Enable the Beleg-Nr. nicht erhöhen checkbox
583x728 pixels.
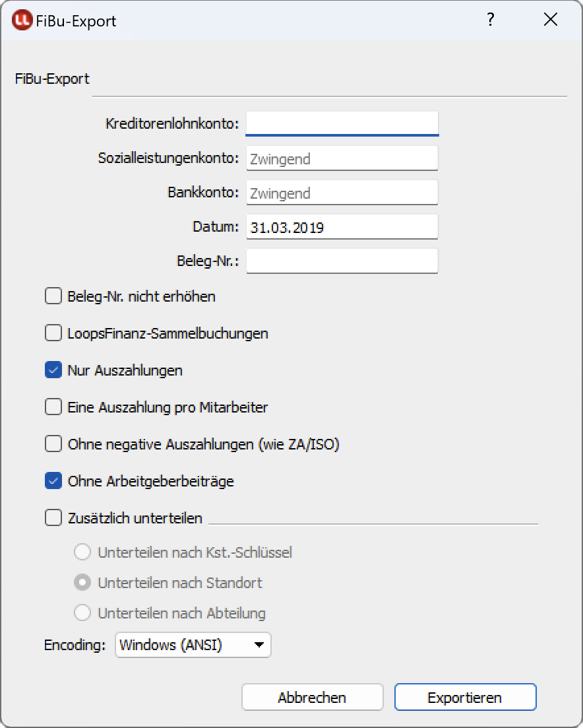click(53, 296)
